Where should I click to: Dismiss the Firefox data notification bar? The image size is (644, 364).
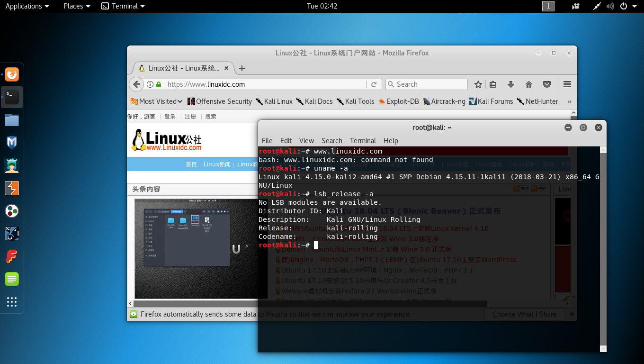tap(572, 314)
